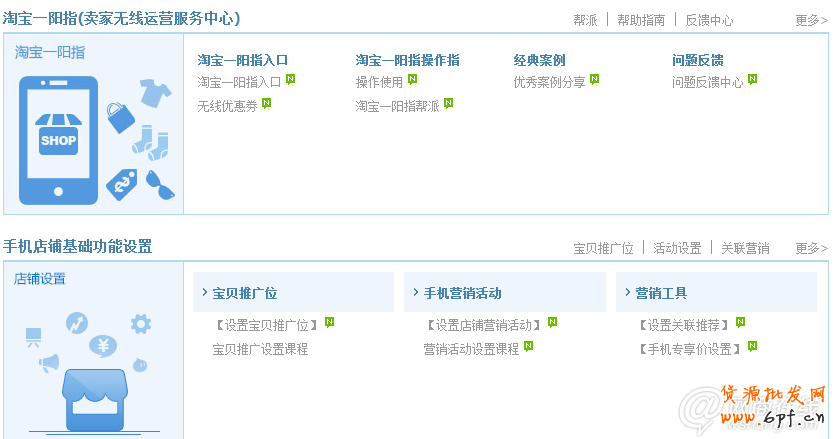Click the mobile phone SHOP icon
Viewport: 835px width, 439px height.
[59, 140]
